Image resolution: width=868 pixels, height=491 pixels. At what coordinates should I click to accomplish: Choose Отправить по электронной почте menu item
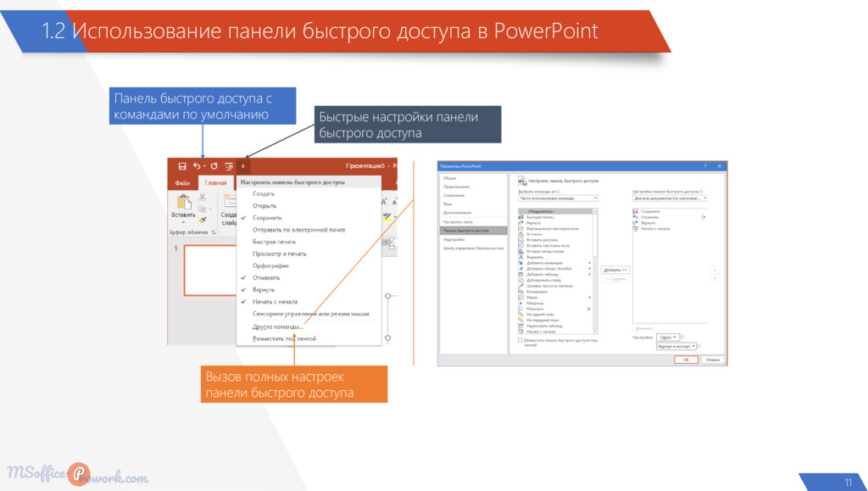(x=309, y=230)
